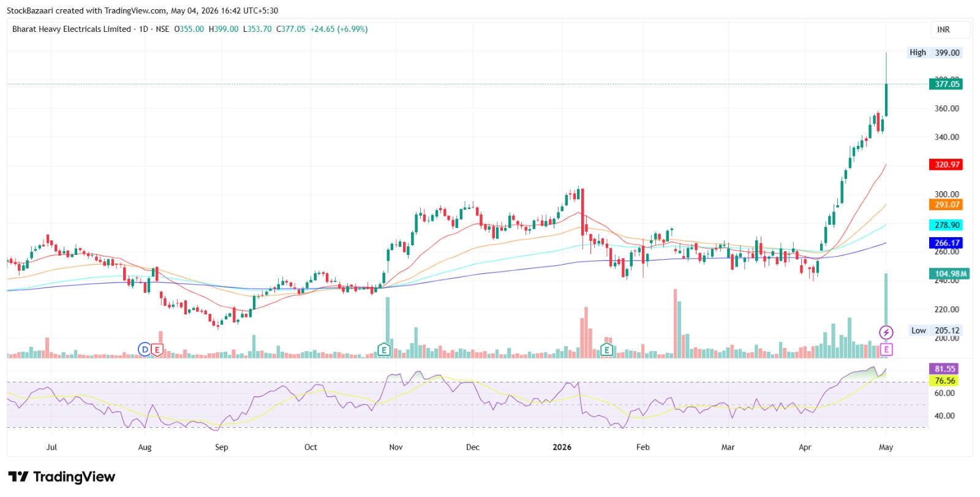
Task: Click the purple 81.55 RSI label
Action: [944, 369]
